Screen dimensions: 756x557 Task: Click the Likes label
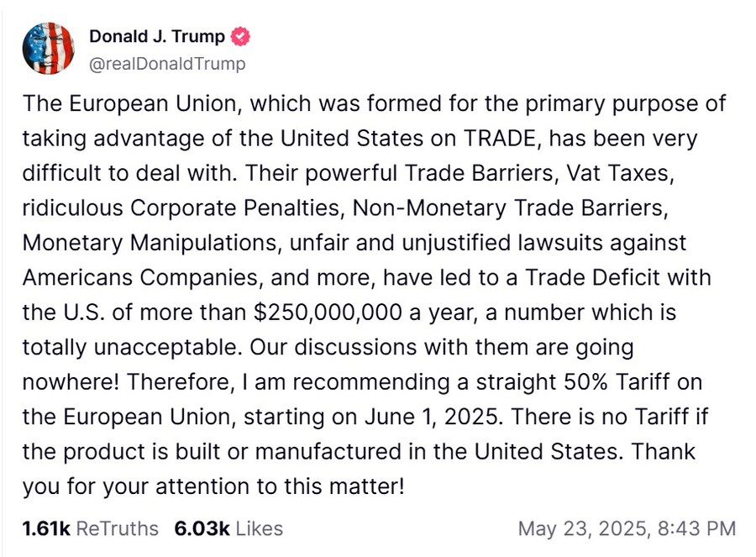tap(260, 529)
